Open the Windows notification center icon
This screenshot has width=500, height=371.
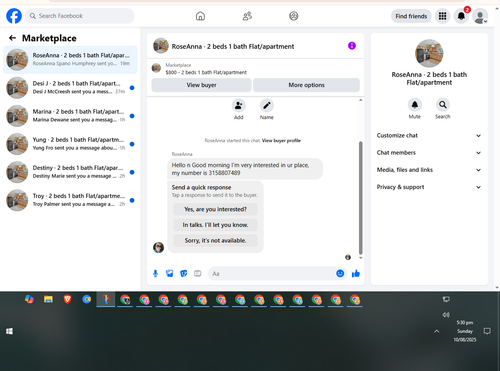point(487,331)
